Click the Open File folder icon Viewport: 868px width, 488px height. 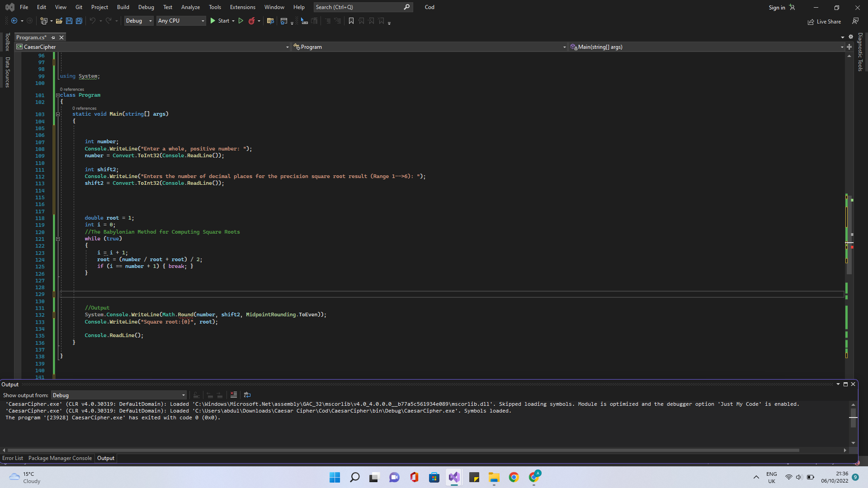coord(59,21)
